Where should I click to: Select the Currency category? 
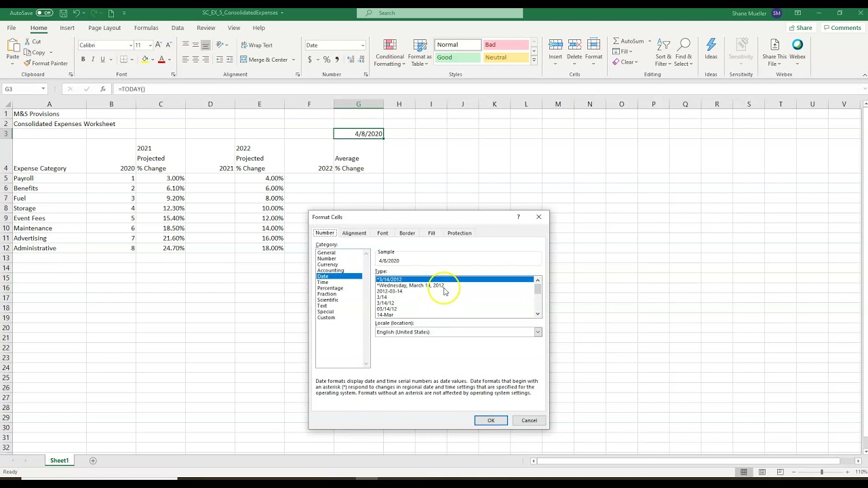tap(328, 264)
